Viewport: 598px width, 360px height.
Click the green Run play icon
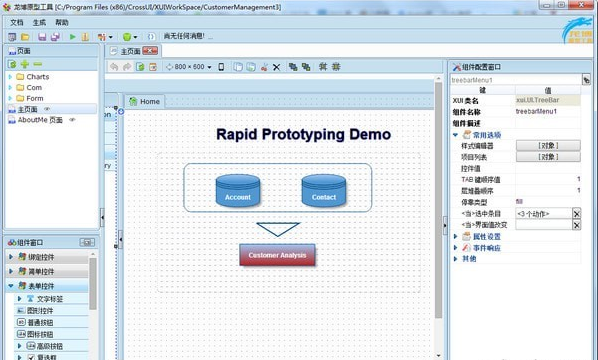click(x=72, y=37)
